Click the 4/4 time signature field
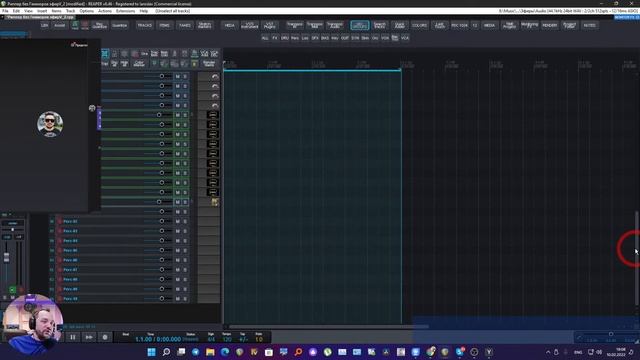 [x=211, y=339]
